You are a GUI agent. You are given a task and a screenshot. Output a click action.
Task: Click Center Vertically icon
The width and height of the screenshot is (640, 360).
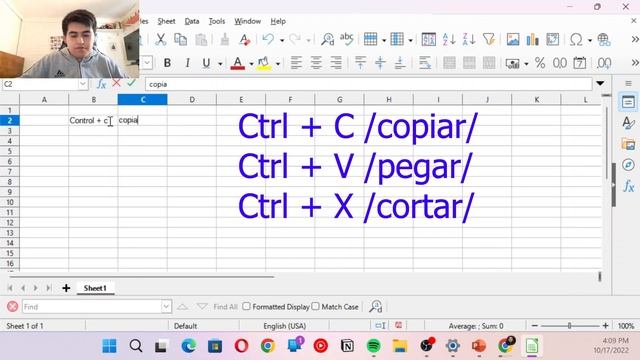click(x=380, y=63)
